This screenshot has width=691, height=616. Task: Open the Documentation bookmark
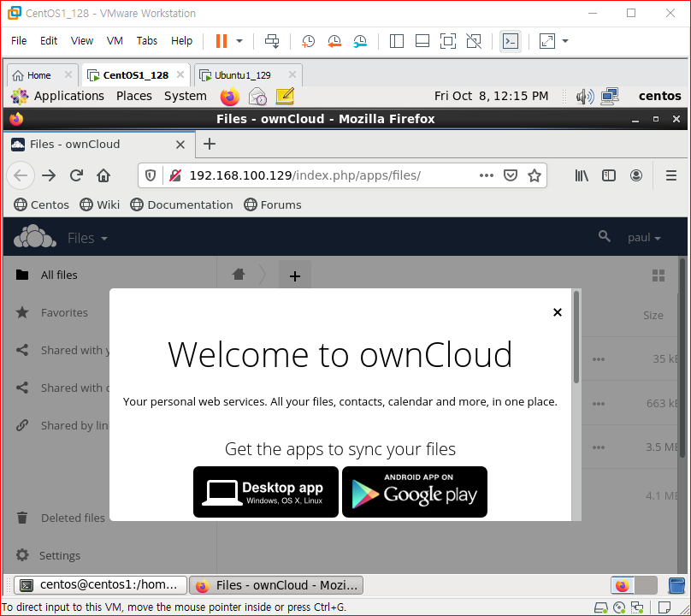click(x=181, y=204)
